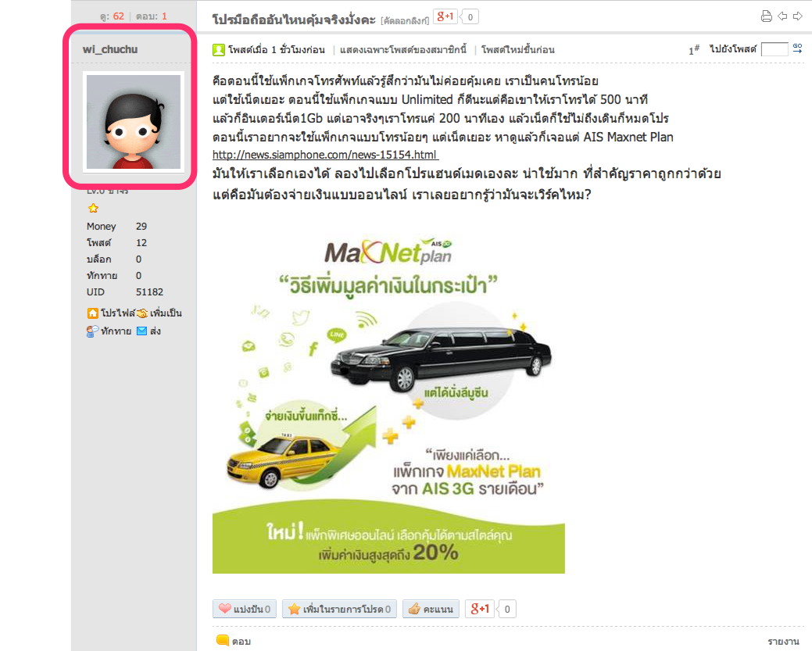
Task: Click the yellow star rank icon
Action: click(x=93, y=208)
